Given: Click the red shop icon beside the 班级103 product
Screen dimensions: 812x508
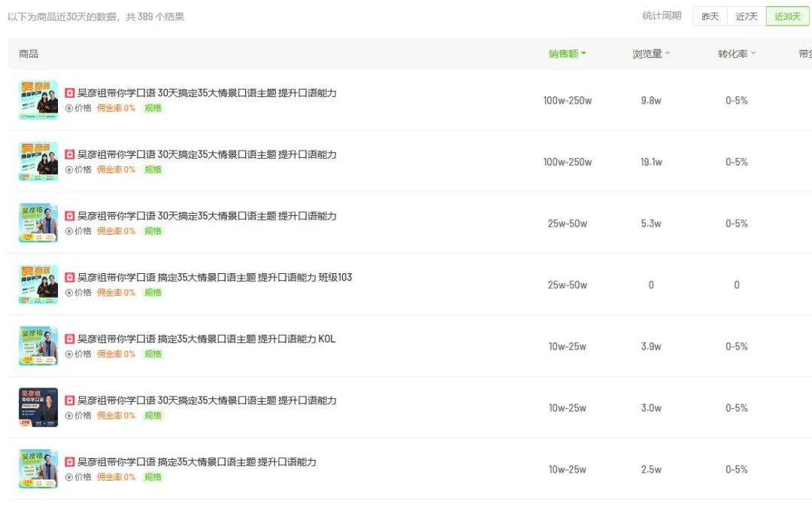Looking at the screenshot, I should tap(70, 278).
